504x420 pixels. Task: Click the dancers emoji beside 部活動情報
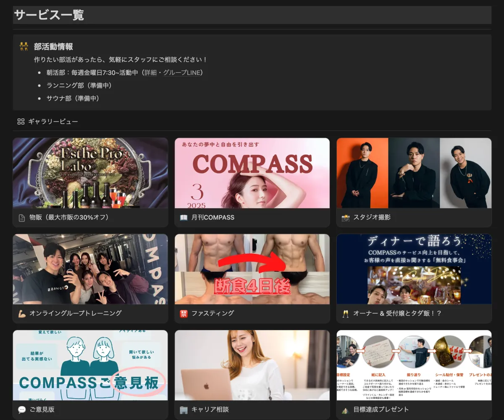pos(24,46)
